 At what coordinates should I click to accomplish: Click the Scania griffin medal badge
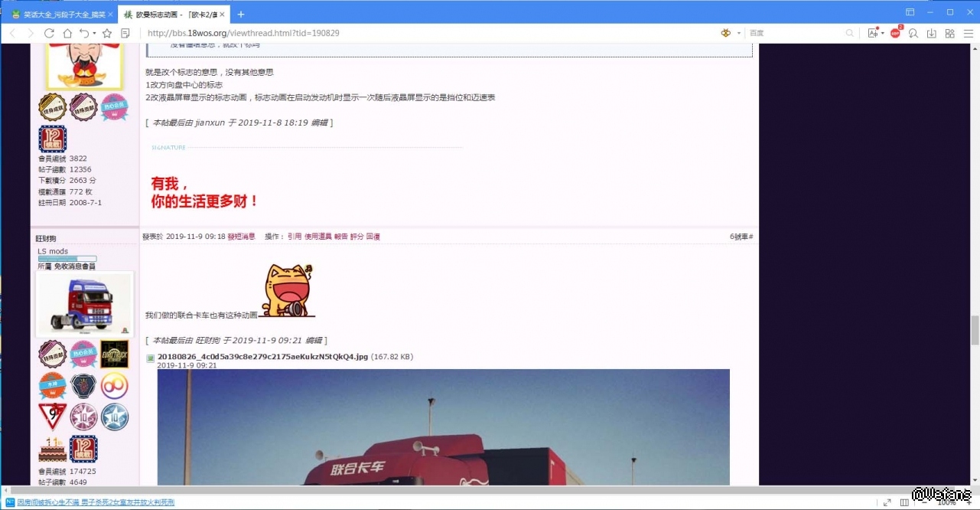[83, 386]
